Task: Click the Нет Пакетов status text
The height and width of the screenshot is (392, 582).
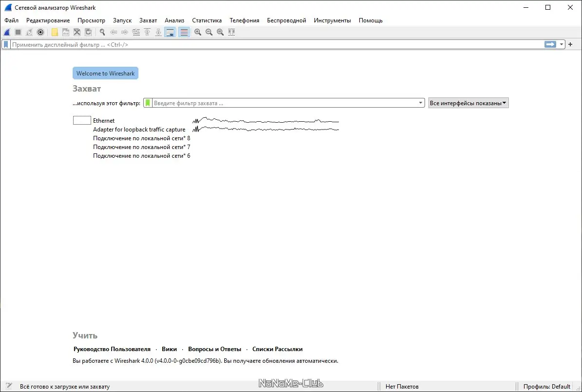Action: pyautogui.click(x=402, y=387)
